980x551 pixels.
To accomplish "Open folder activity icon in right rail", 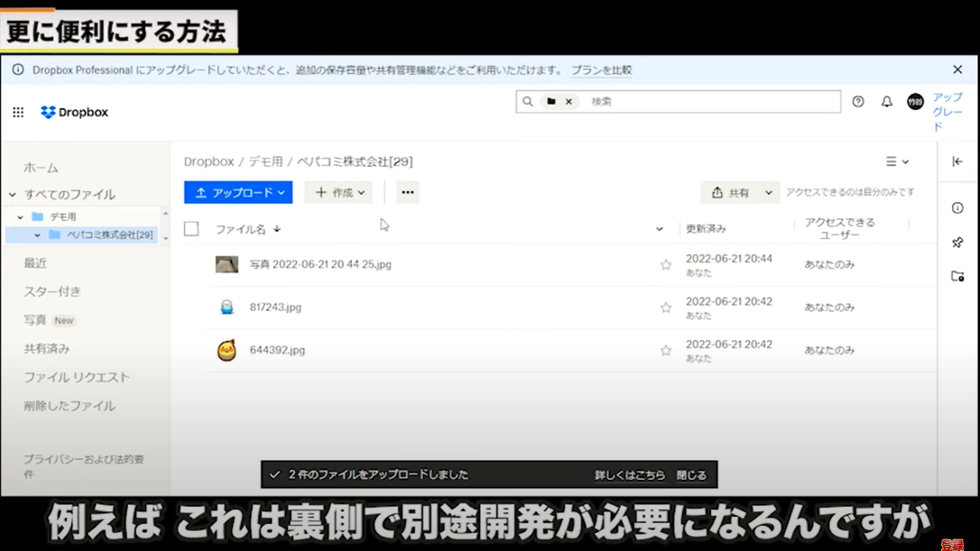I will point(958,276).
